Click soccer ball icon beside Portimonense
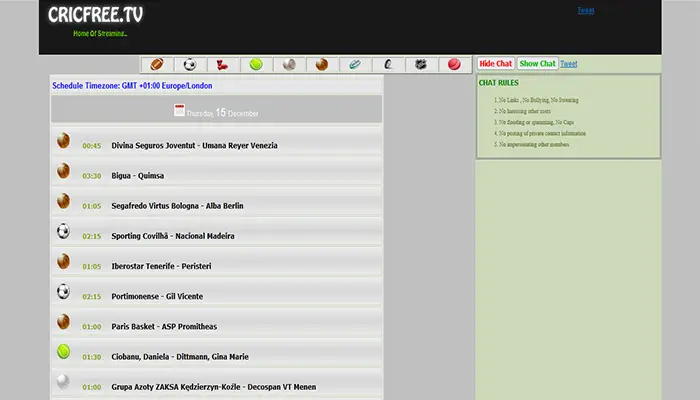The image size is (700, 400). point(63,292)
